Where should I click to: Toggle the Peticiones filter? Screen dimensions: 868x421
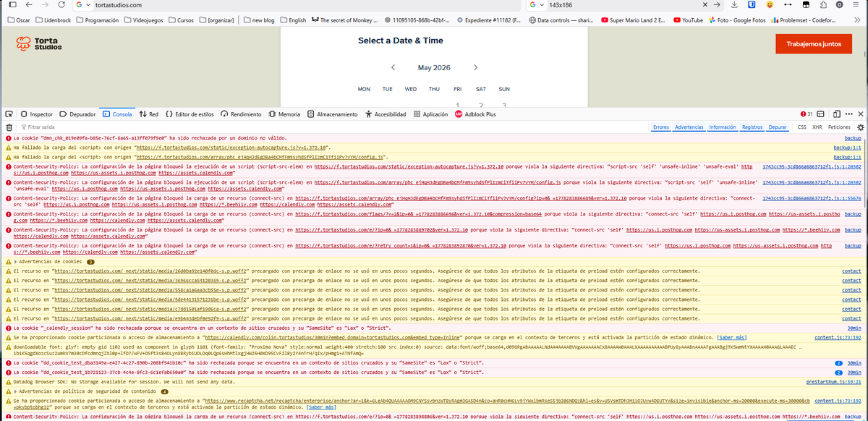coord(839,127)
